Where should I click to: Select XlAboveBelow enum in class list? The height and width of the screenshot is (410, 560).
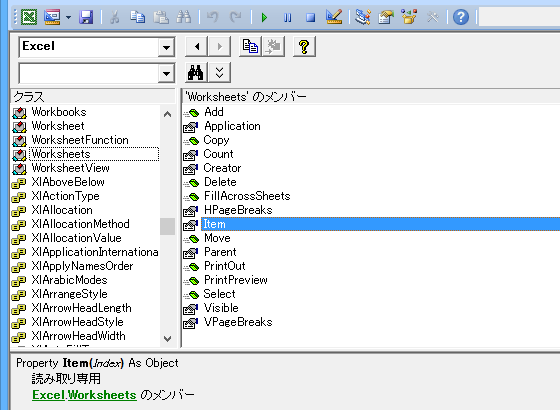[68, 182]
